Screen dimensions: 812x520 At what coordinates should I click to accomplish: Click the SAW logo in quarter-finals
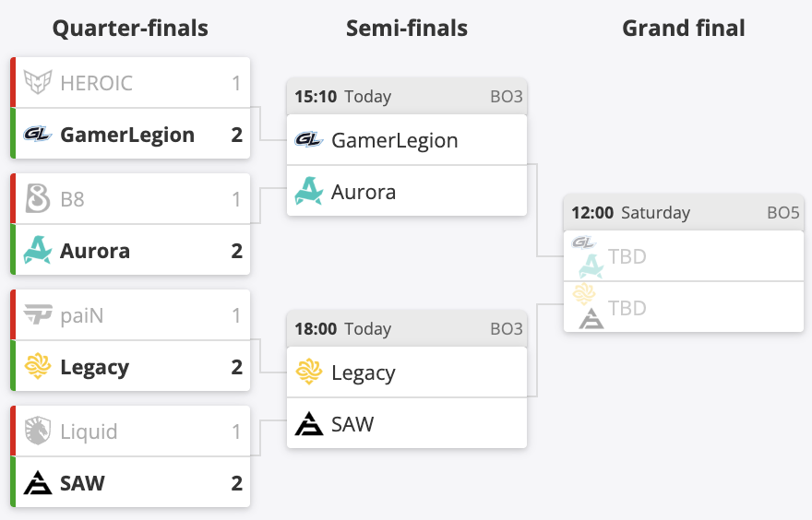tap(38, 483)
